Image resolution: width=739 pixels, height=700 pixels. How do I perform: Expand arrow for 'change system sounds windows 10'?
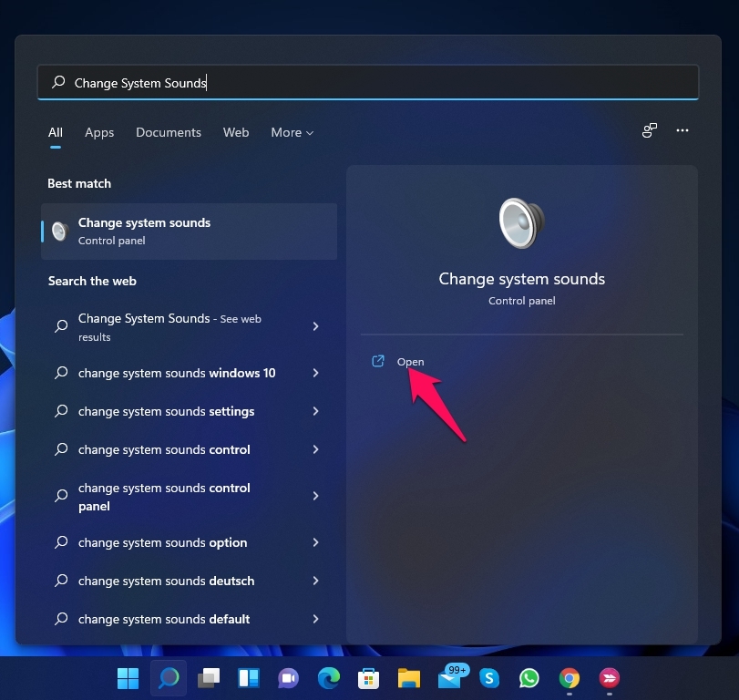click(315, 373)
